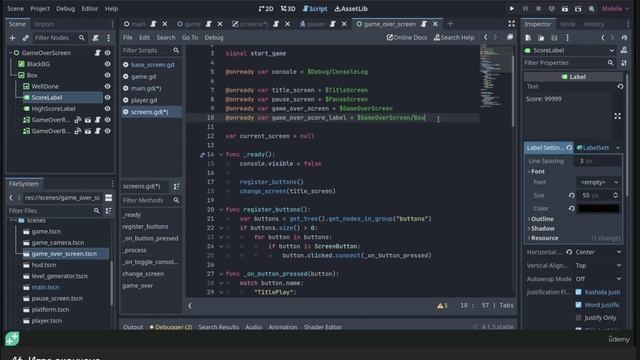Click the Pause running project button
Viewport: 640px width, 360px height.
point(525,9)
